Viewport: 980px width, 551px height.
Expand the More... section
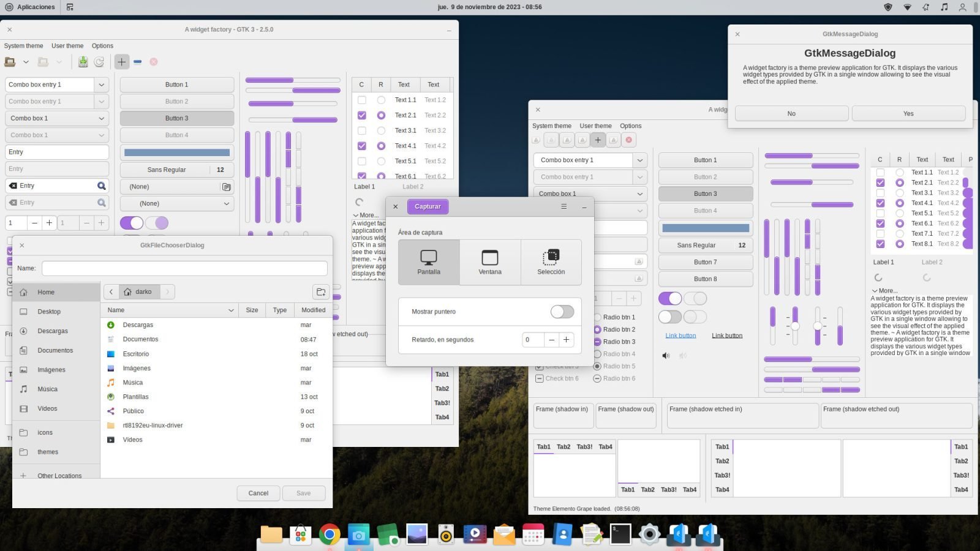pyautogui.click(x=365, y=215)
